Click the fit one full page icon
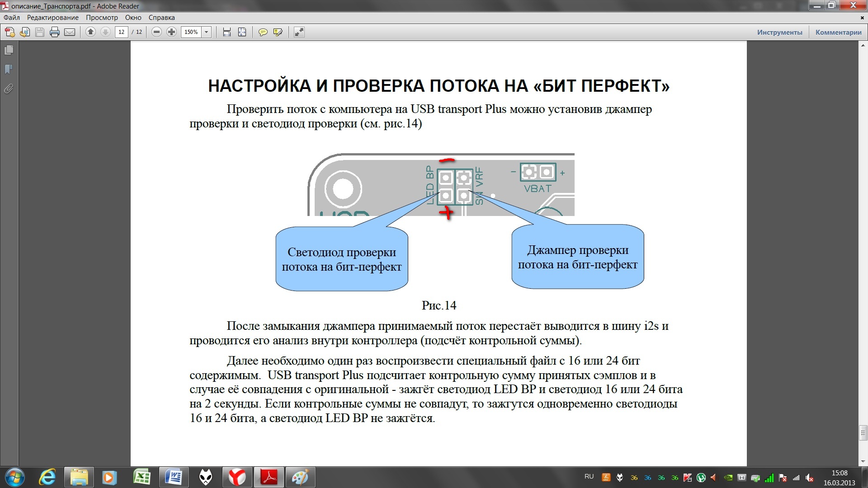This screenshot has height=488, width=868. [x=242, y=32]
